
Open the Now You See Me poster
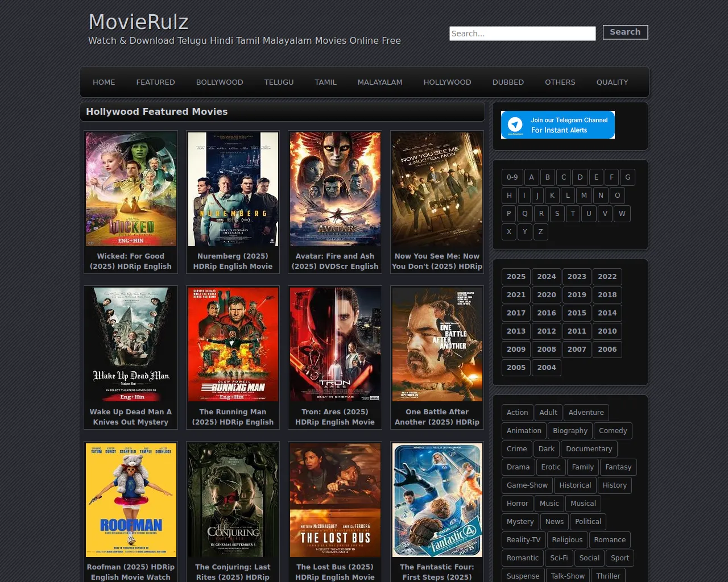pyautogui.click(x=437, y=189)
